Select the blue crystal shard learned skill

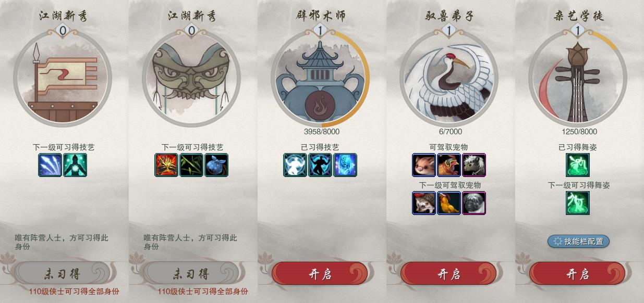345,165
